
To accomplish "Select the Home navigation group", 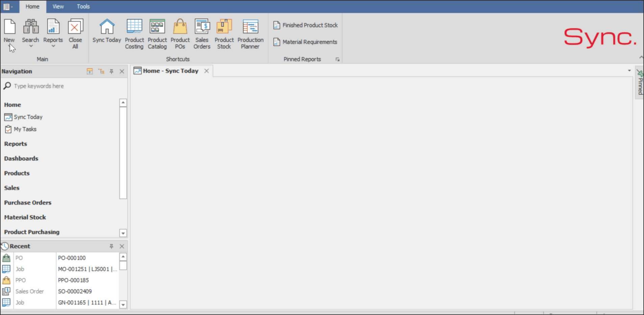I will pyautogui.click(x=13, y=105).
